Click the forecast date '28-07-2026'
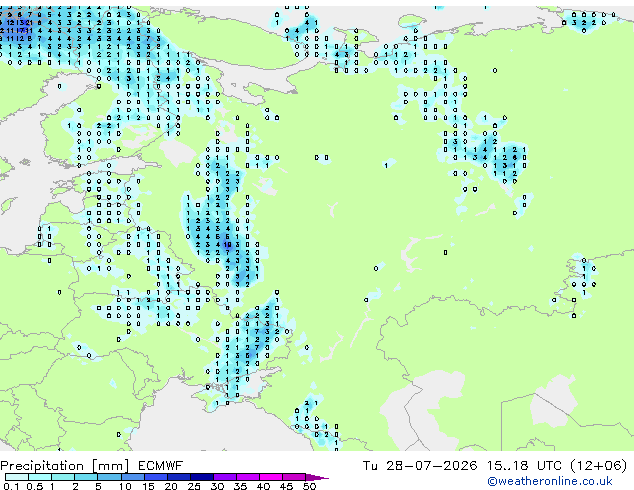 pyautogui.click(x=431, y=466)
